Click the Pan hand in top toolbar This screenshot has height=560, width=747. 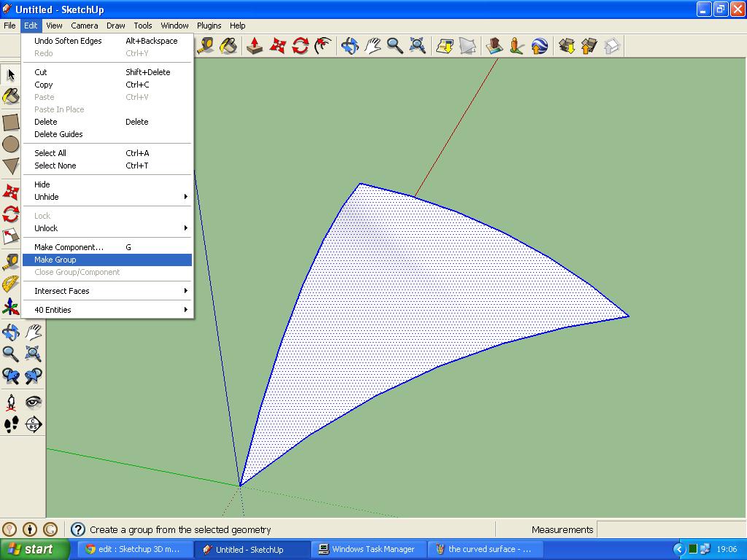[x=372, y=46]
